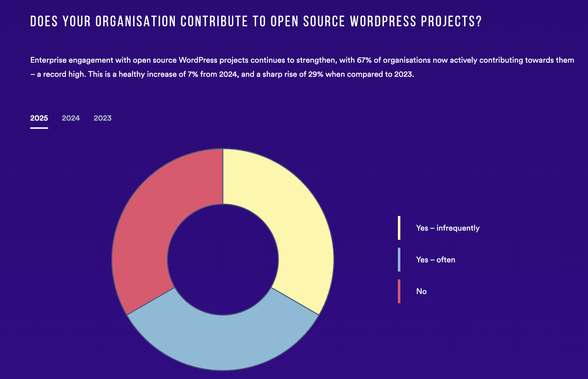This screenshot has width=588, height=379.
Task: Select the yellow legend color swatch
Action: coord(400,228)
